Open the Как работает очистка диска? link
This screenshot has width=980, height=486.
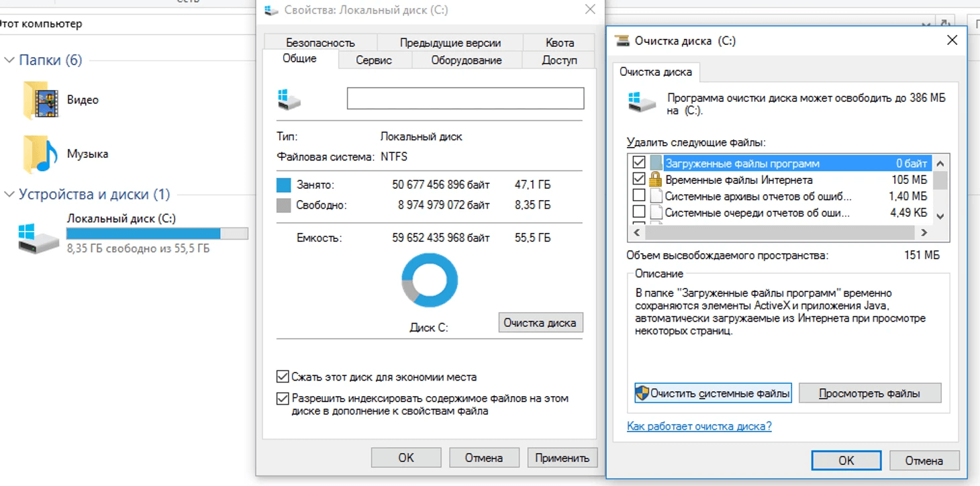tap(699, 426)
